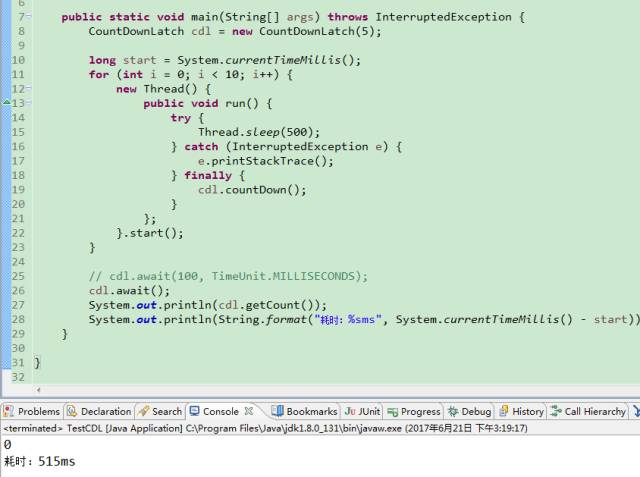The width and height of the screenshot is (640, 477).
Task: Click the 'throws InterruptedException' clause
Action: [419, 17]
